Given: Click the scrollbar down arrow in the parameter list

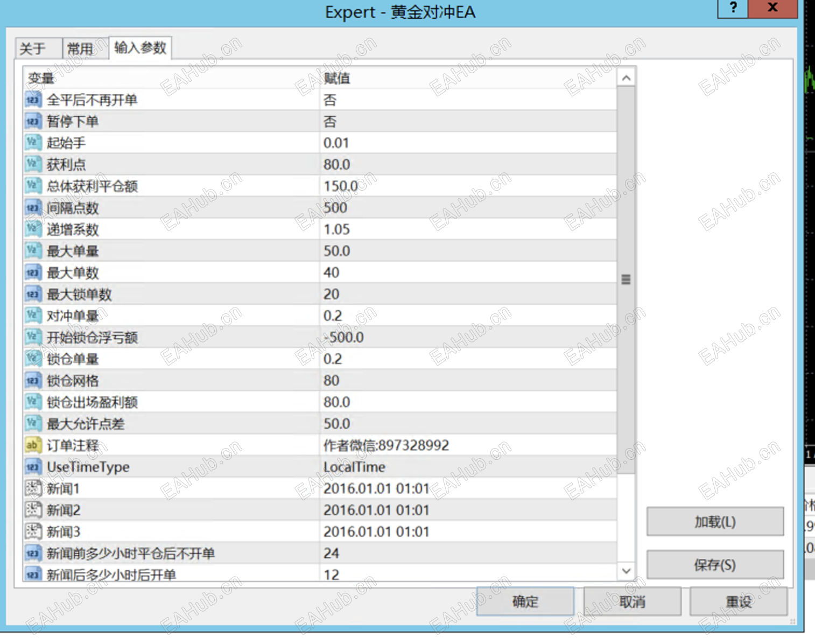Looking at the screenshot, I should tap(625, 572).
